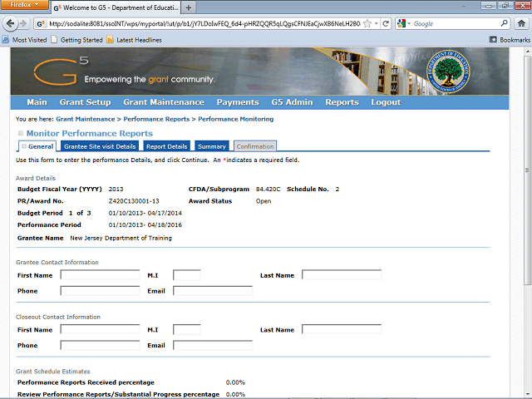Open Most Visited bookmarks
Screen dimensions: 532x399
(24, 40)
